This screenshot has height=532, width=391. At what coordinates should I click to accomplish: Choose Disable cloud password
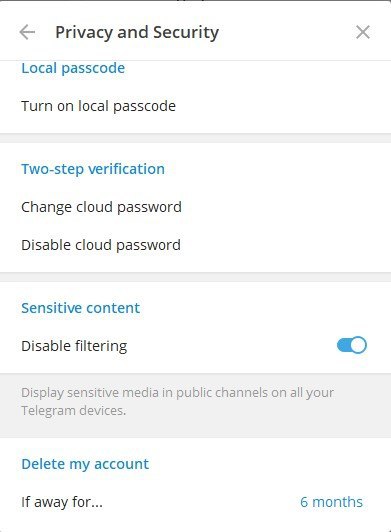tap(196, 245)
